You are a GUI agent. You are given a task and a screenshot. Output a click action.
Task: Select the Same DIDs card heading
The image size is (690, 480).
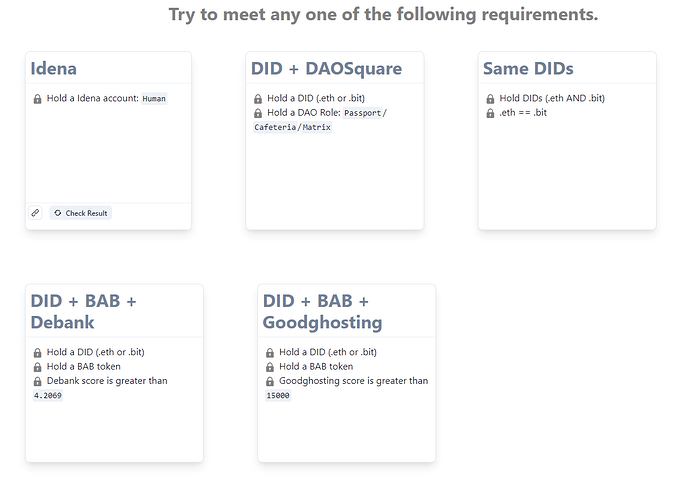(x=528, y=69)
